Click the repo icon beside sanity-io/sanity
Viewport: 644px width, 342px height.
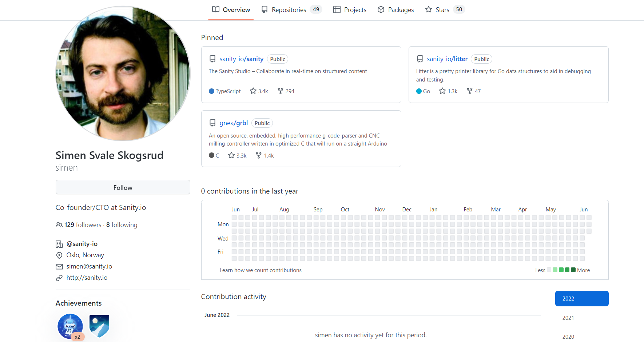pyautogui.click(x=212, y=59)
